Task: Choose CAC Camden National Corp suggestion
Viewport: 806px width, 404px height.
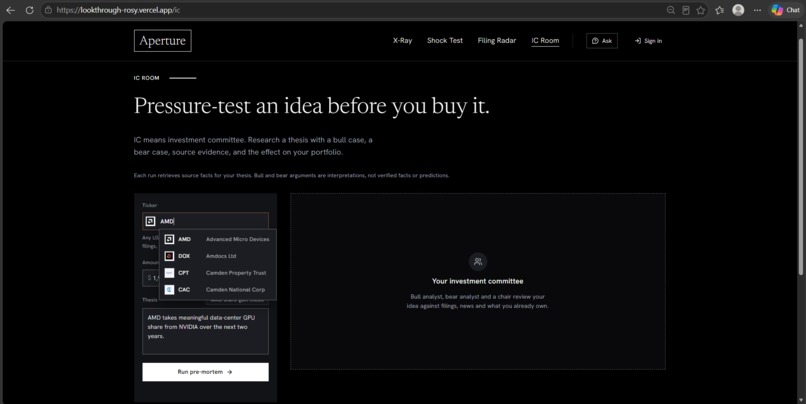Action: pos(218,289)
